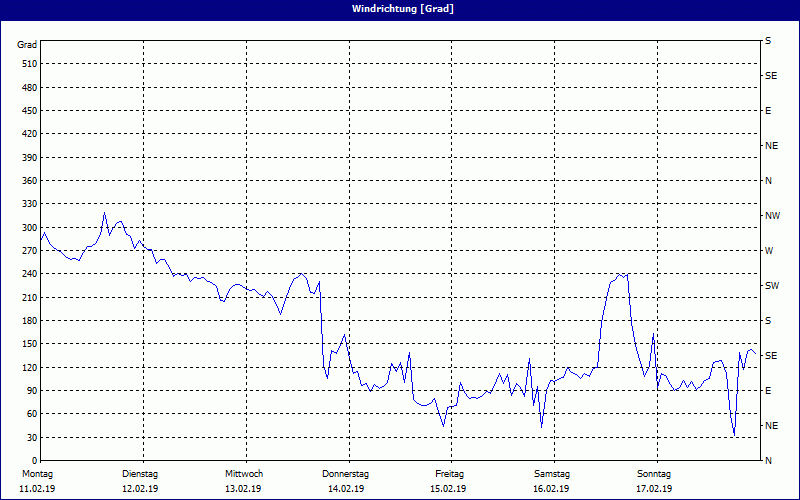Click the Freitag day label
The width and height of the screenshot is (800, 500).
pos(450,474)
